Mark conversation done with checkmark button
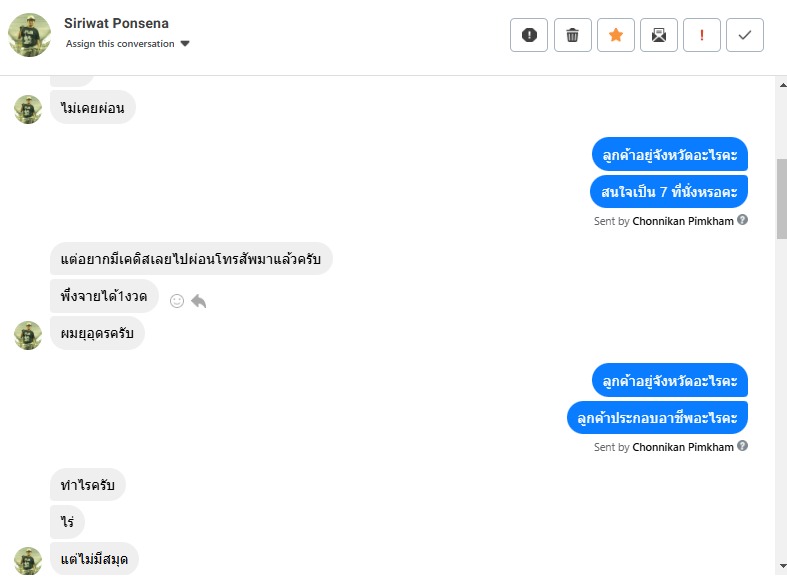 [x=745, y=35]
